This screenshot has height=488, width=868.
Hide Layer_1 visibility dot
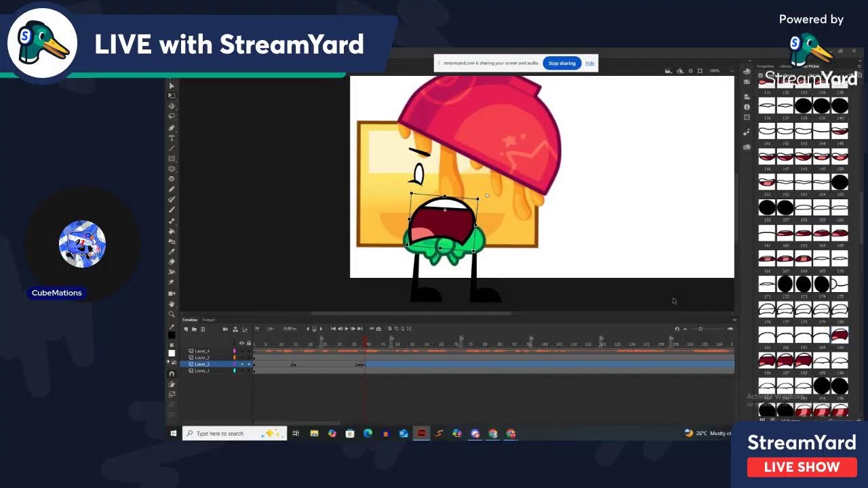point(242,371)
